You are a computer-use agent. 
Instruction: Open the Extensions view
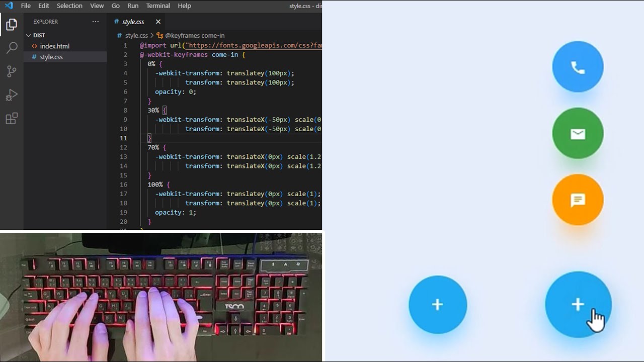(12, 119)
